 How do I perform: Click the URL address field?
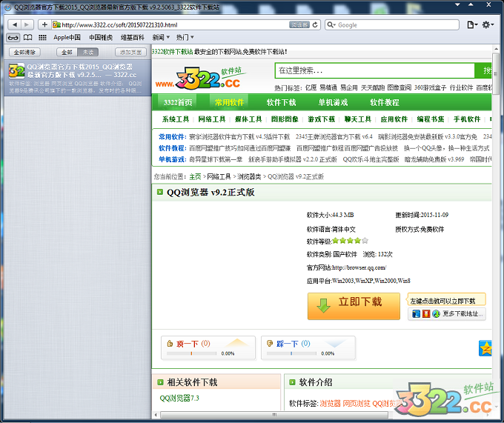coord(174,24)
